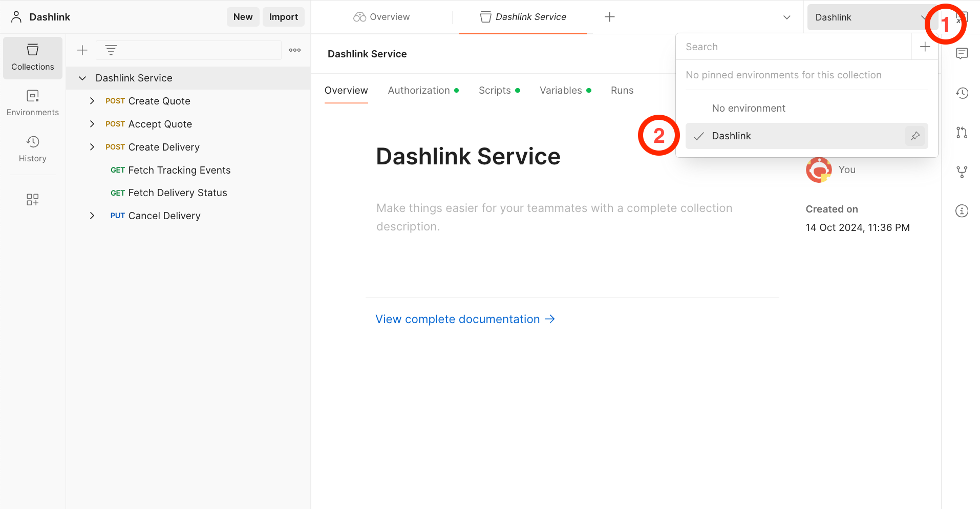Open the collection more actions menu
Screen dimensions: 980x509
point(294,50)
